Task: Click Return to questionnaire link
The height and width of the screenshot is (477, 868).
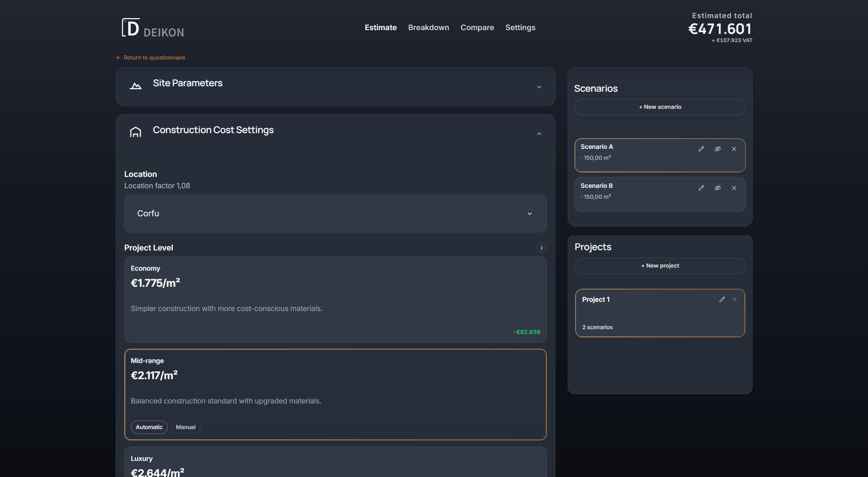Action: click(154, 57)
